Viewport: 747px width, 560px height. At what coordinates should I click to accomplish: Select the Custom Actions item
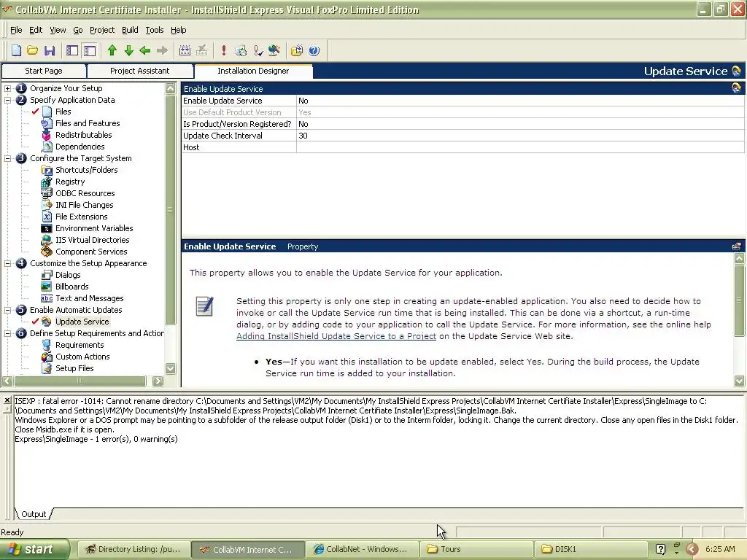pos(82,357)
